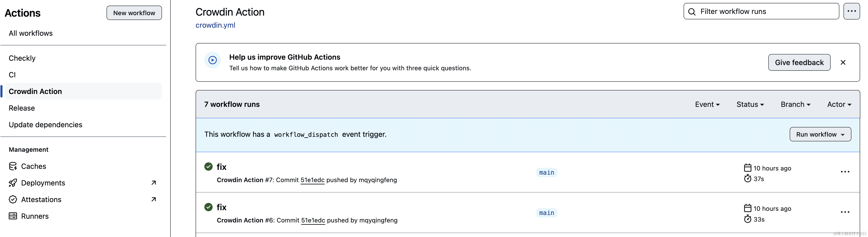Click the New workflow button

[x=134, y=13]
